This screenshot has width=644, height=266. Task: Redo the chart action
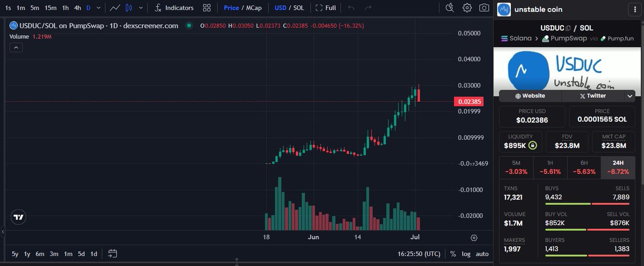tap(368, 8)
